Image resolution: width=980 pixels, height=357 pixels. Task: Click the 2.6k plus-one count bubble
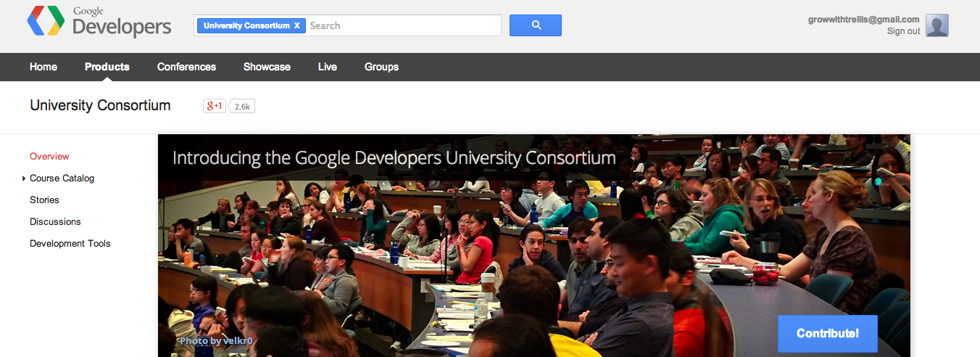pyautogui.click(x=242, y=107)
